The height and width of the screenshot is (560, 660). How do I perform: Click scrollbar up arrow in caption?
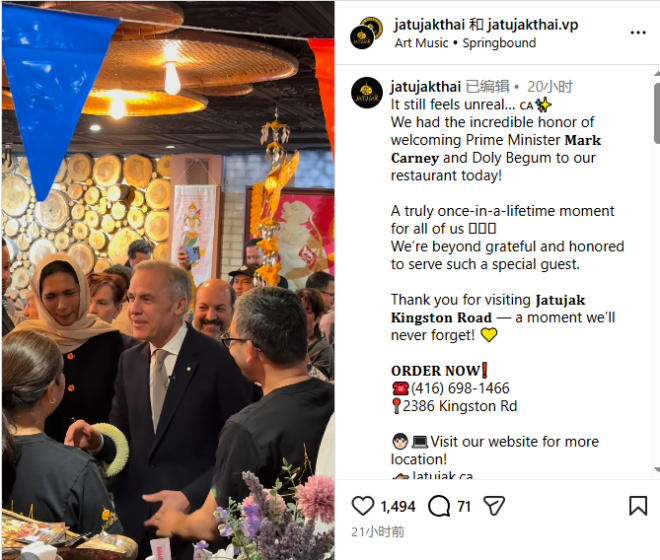pyautogui.click(x=657, y=74)
